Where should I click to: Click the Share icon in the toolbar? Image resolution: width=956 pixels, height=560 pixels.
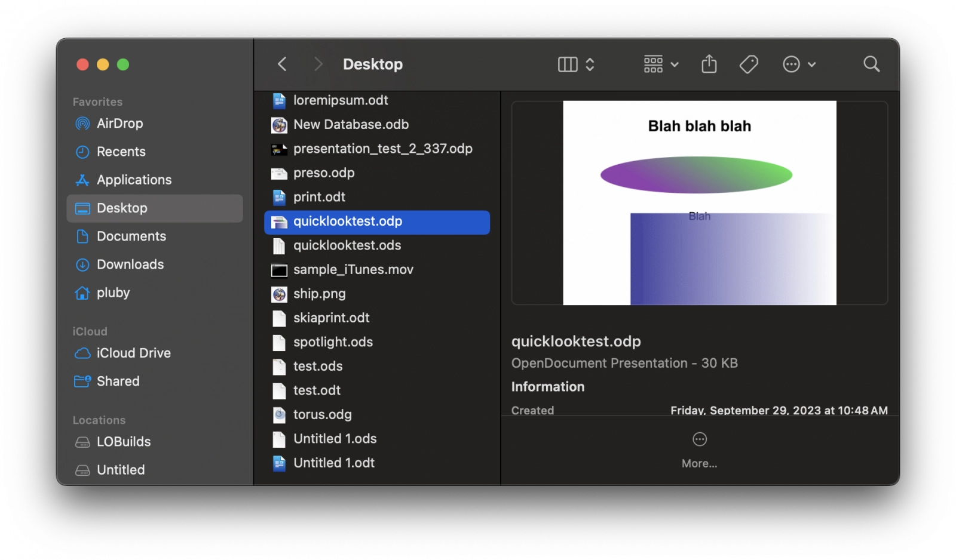click(709, 64)
